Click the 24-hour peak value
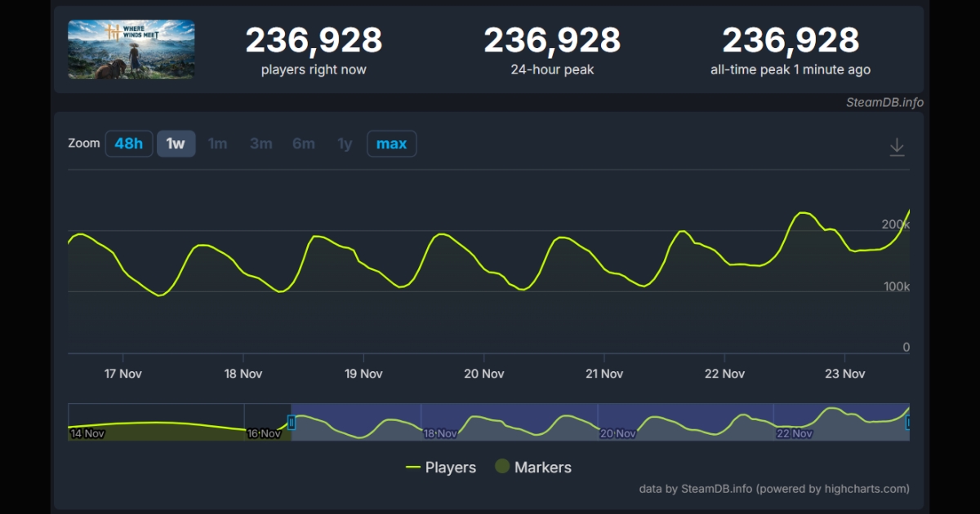This screenshot has height=514, width=980. pos(552,40)
